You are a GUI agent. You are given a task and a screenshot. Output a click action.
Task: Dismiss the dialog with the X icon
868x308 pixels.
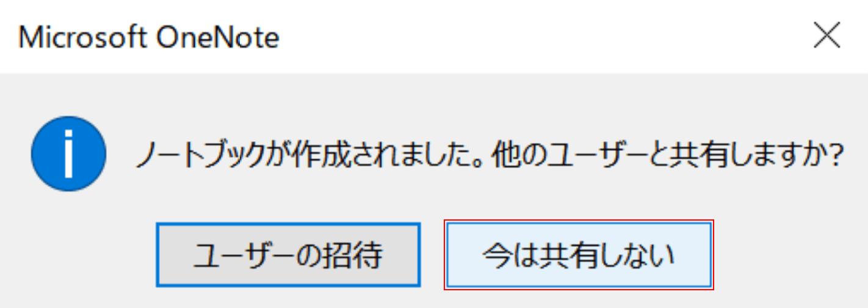tap(827, 37)
